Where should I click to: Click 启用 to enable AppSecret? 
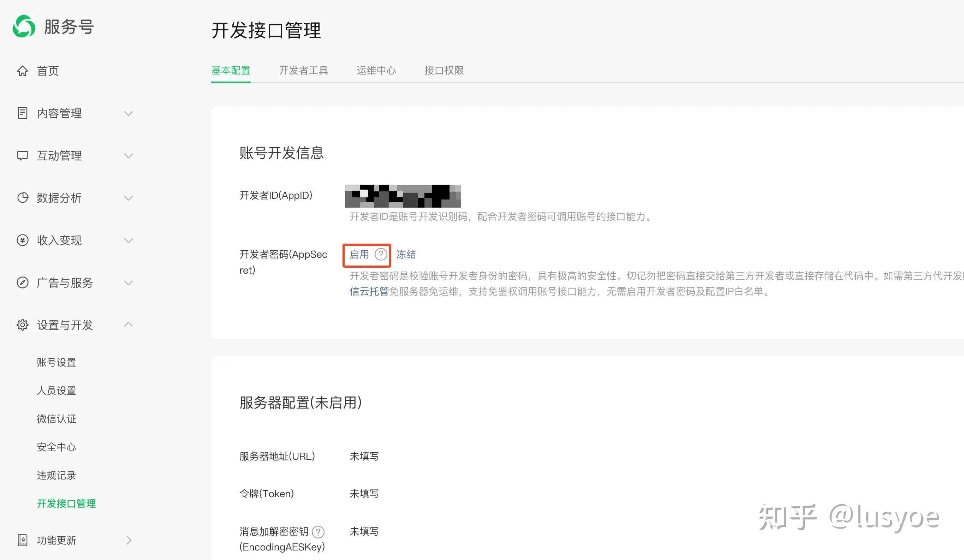359,254
